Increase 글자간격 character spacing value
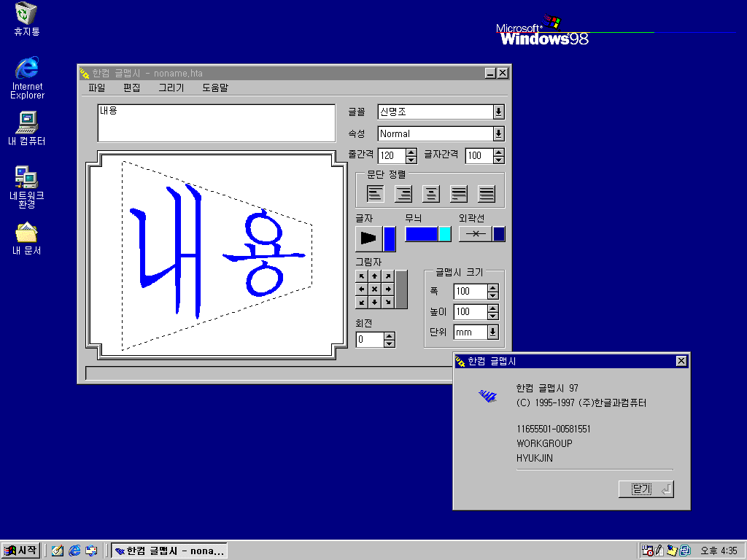 499,152
